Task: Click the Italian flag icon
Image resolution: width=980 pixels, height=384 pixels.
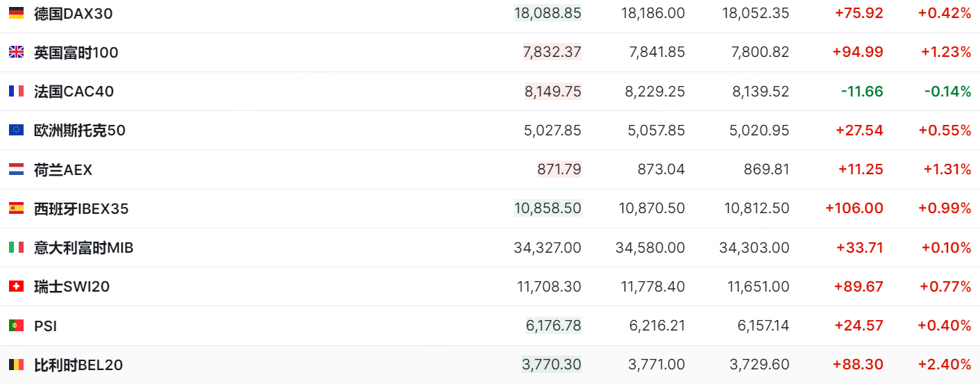Action: [x=16, y=247]
